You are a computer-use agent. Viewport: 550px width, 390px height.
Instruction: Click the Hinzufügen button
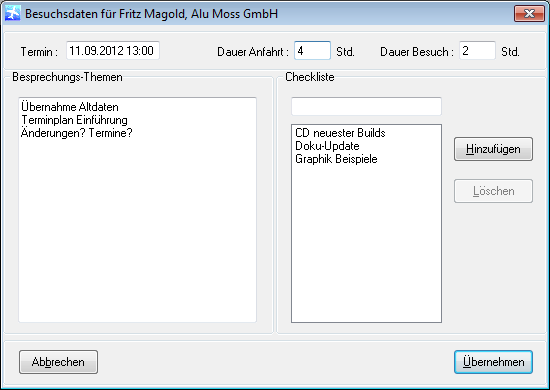pyautogui.click(x=493, y=149)
